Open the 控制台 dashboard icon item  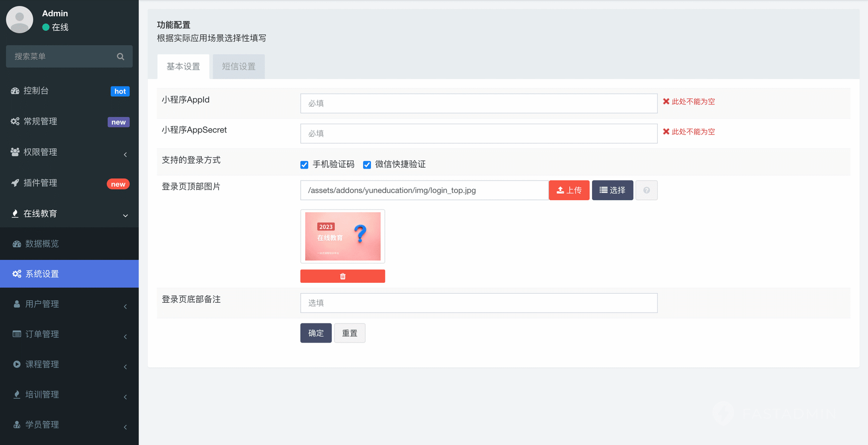pos(15,91)
